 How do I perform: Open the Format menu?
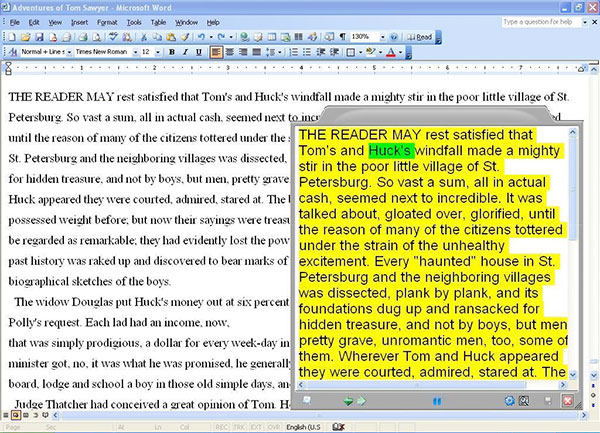tap(107, 22)
